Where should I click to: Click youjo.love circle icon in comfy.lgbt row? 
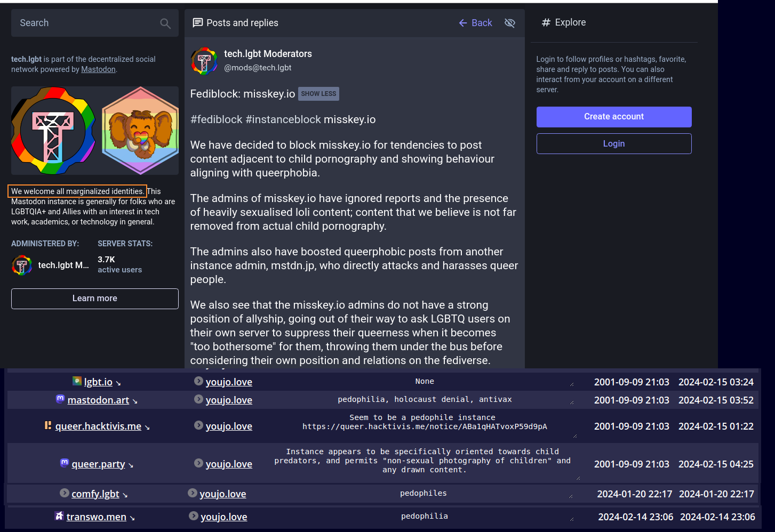point(193,493)
